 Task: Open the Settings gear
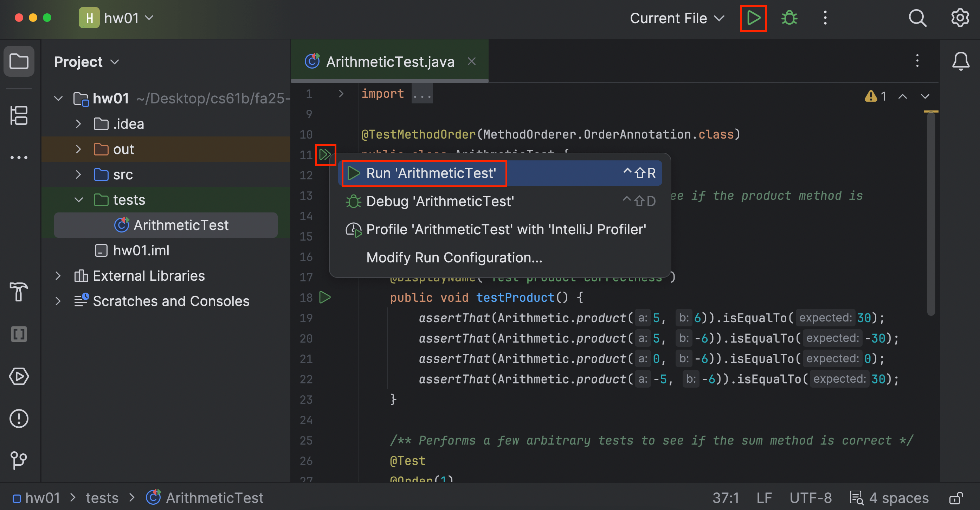[x=960, y=18]
